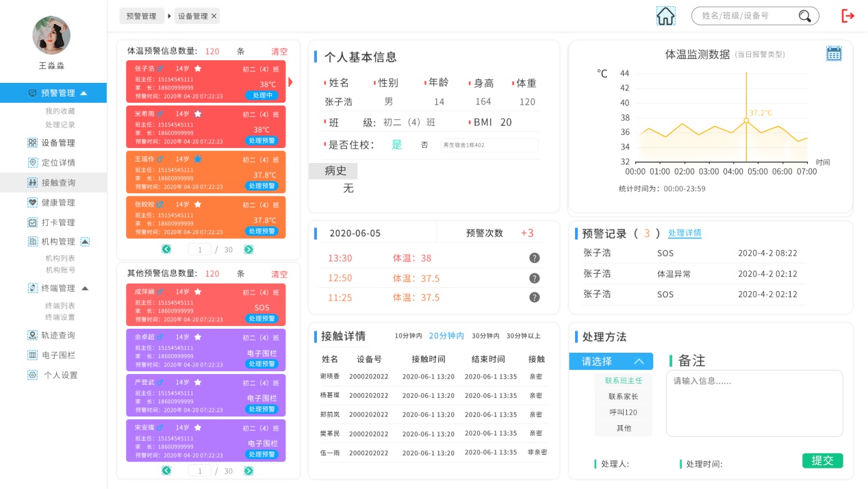The width and height of the screenshot is (868, 489).
Task: Clear 其他预警信息 with 清空
Action: click(x=279, y=274)
